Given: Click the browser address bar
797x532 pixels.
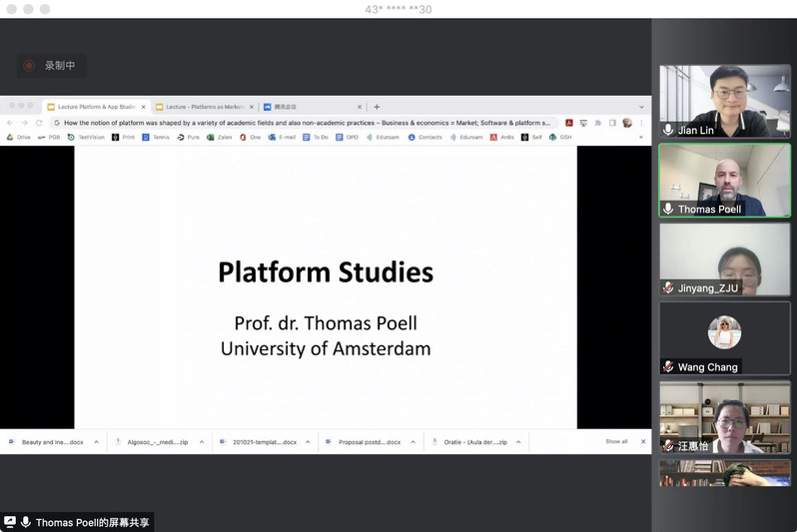Looking at the screenshot, I should 300,123.
